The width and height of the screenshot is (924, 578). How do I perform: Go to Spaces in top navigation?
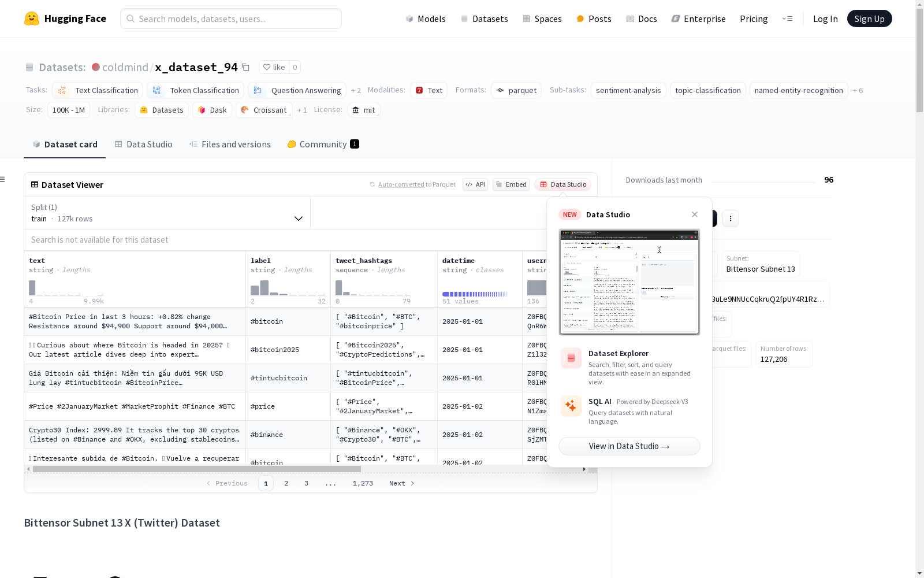(x=542, y=18)
